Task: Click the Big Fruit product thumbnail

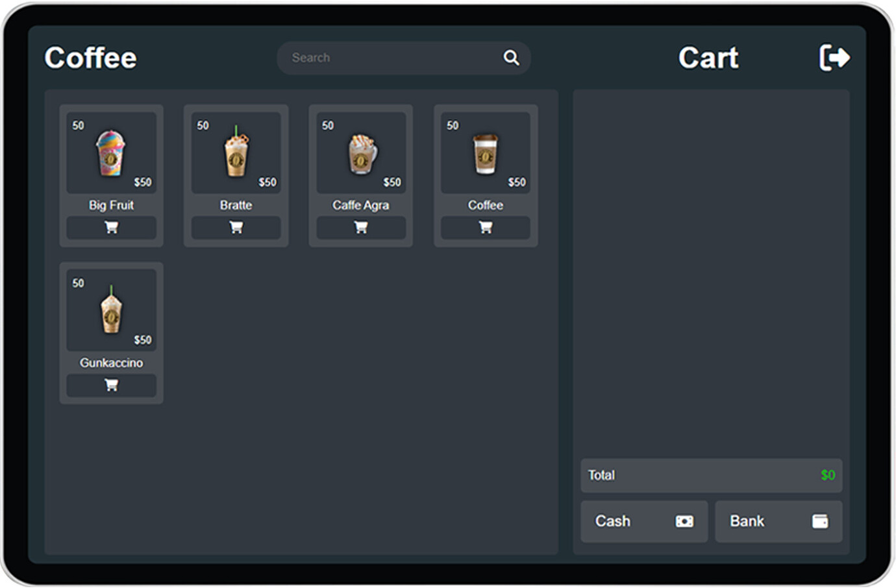Action: point(111,153)
